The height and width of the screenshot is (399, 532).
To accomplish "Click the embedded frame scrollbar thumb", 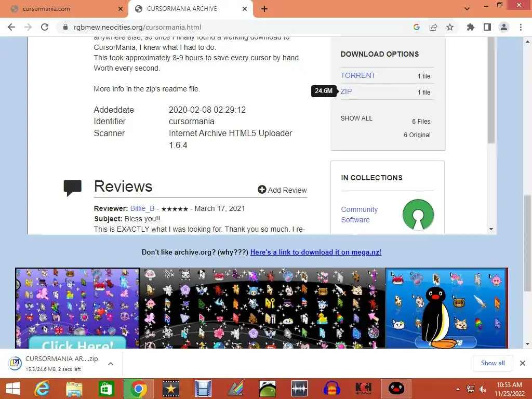I will [491, 90].
